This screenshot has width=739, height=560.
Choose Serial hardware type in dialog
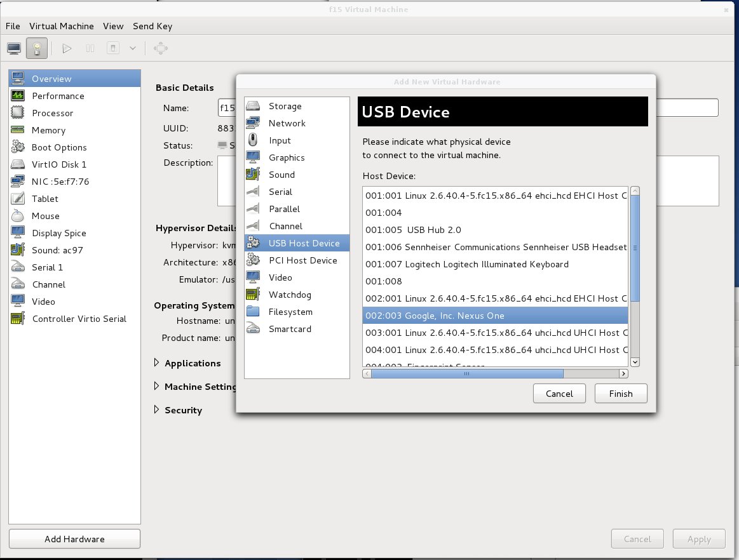coord(297,192)
